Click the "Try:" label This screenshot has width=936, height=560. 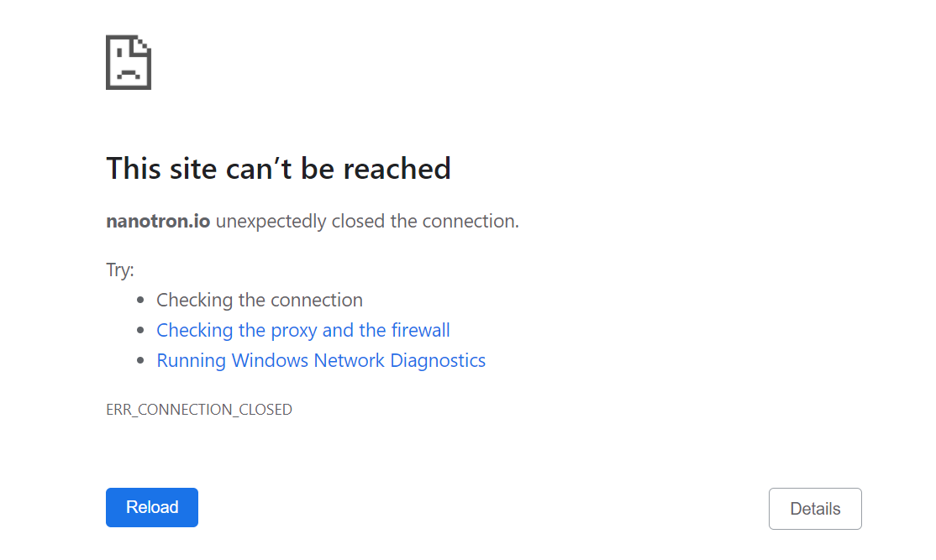click(x=119, y=270)
